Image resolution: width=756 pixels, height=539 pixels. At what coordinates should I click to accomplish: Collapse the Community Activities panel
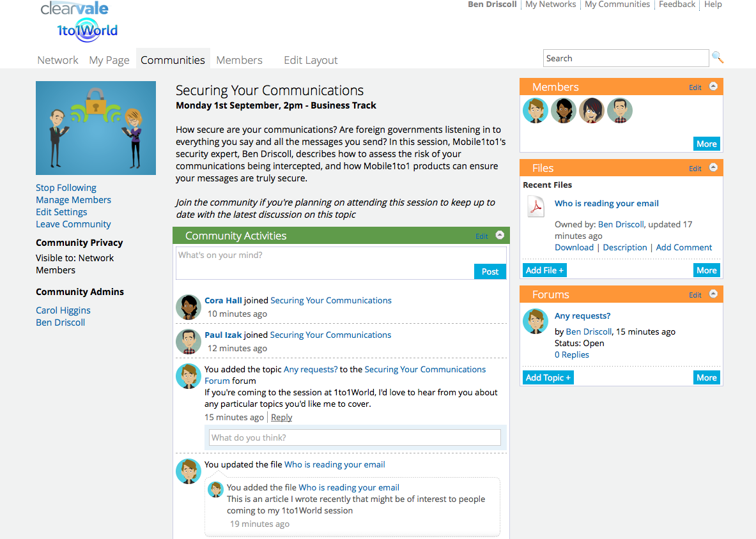pos(500,234)
